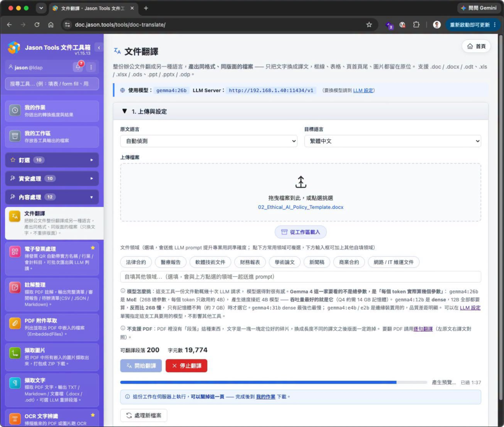
Task: Click the 自填其他領域 text input
Action: tap(301, 277)
